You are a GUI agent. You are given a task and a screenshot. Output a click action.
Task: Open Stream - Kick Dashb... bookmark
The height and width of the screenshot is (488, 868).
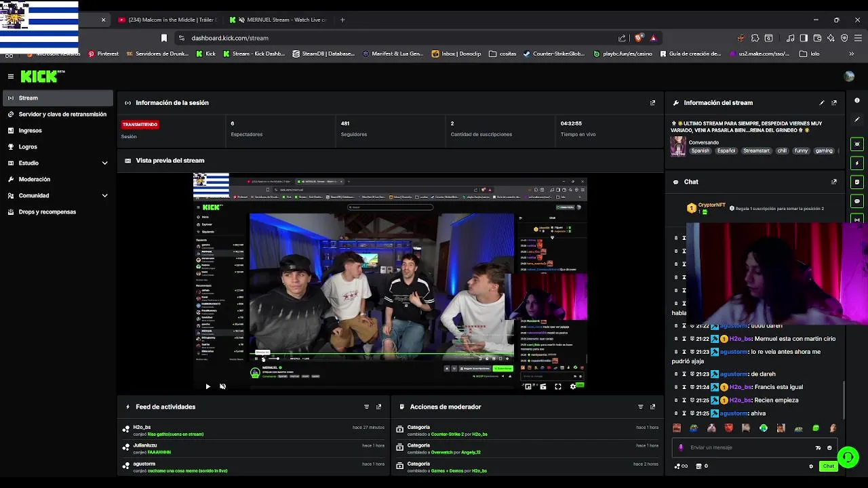click(254, 54)
